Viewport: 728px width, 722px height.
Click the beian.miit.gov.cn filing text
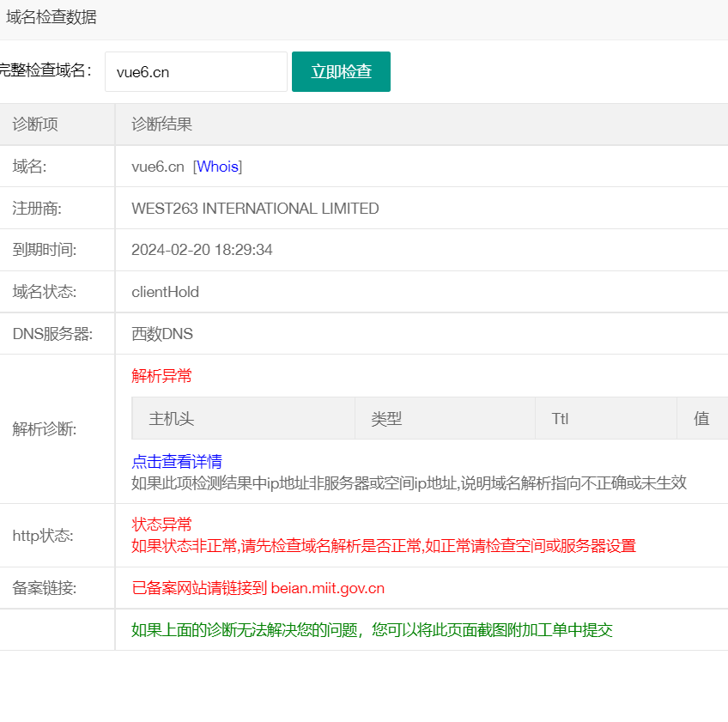tap(327, 588)
